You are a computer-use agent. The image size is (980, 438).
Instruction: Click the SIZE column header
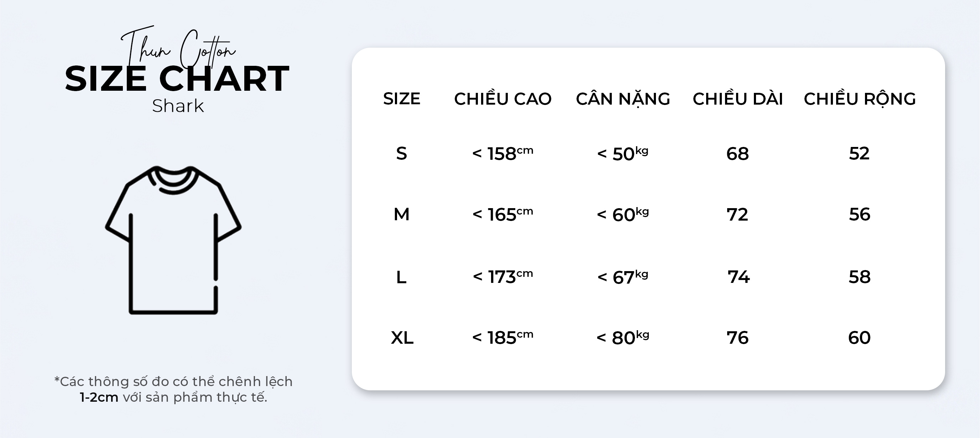(401, 99)
